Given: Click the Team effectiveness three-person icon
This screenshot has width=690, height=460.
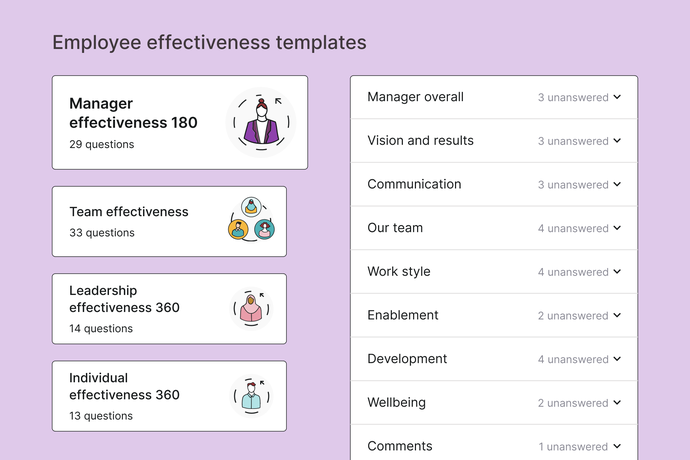Looking at the screenshot, I should 251,219.
